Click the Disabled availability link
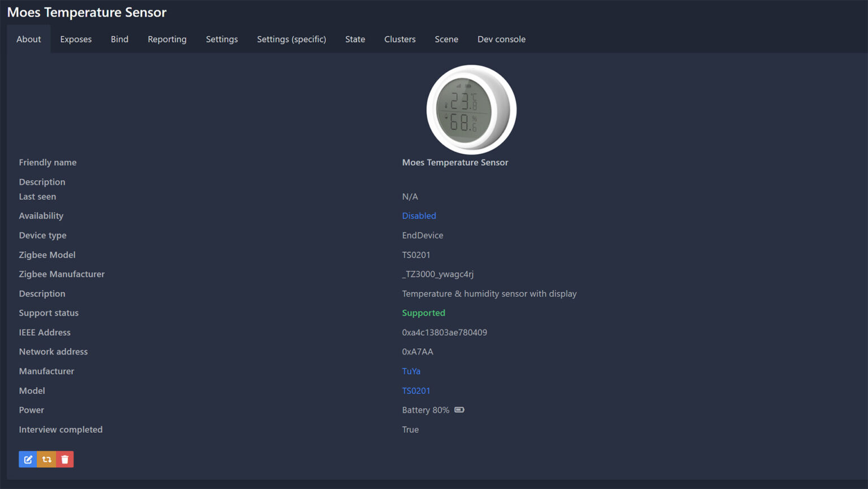The image size is (868, 489). (x=419, y=216)
